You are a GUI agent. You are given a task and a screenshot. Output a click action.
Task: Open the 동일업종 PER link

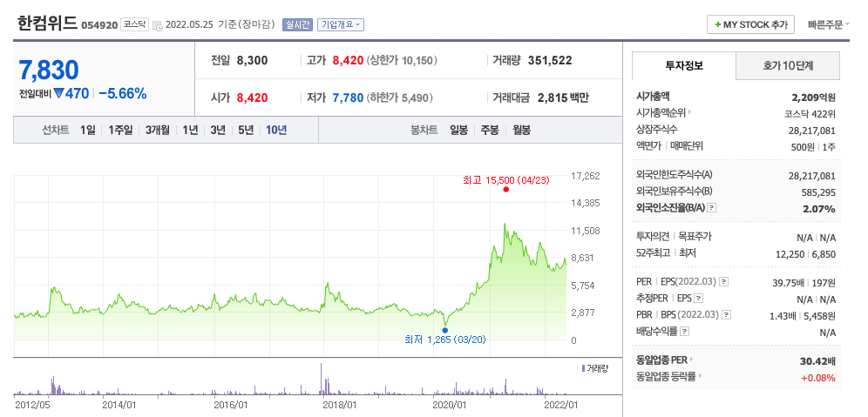(x=665, y=360)
